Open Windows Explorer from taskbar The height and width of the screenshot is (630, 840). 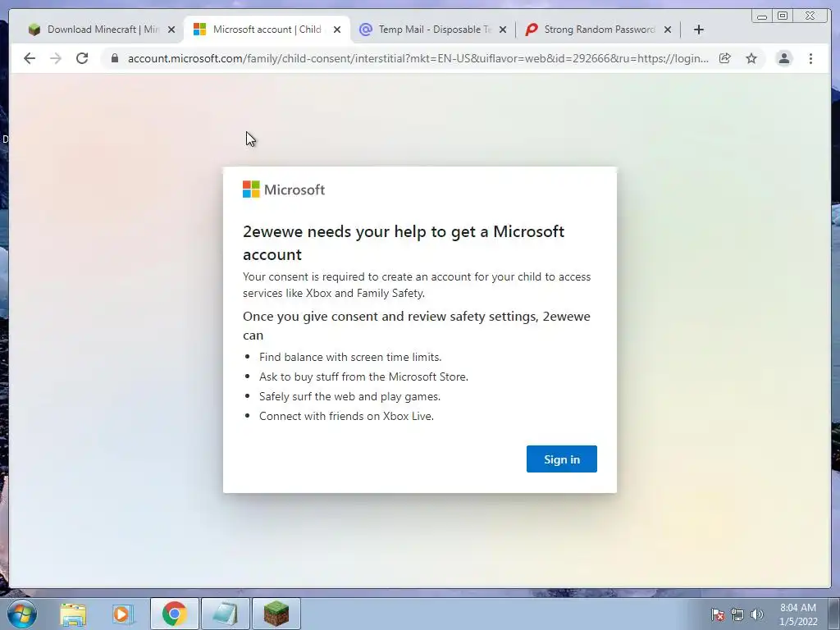click(x=73, y=614)
